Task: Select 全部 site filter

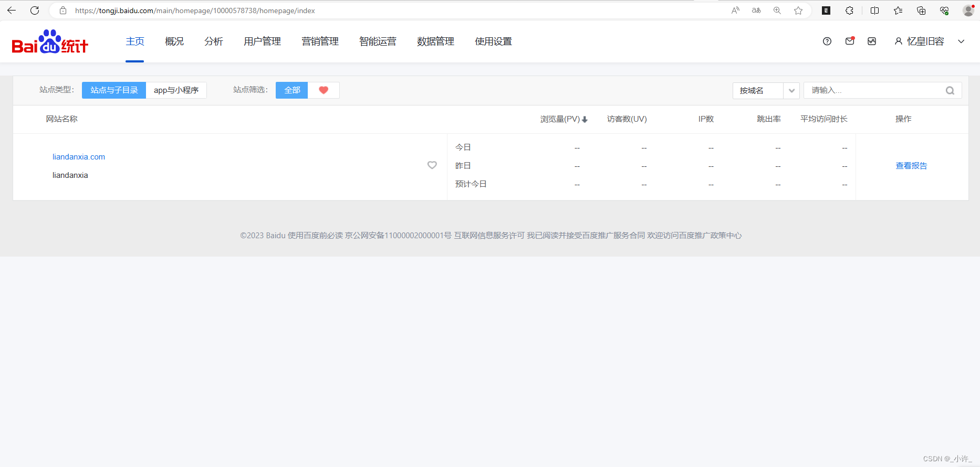Action: [292, 90]
